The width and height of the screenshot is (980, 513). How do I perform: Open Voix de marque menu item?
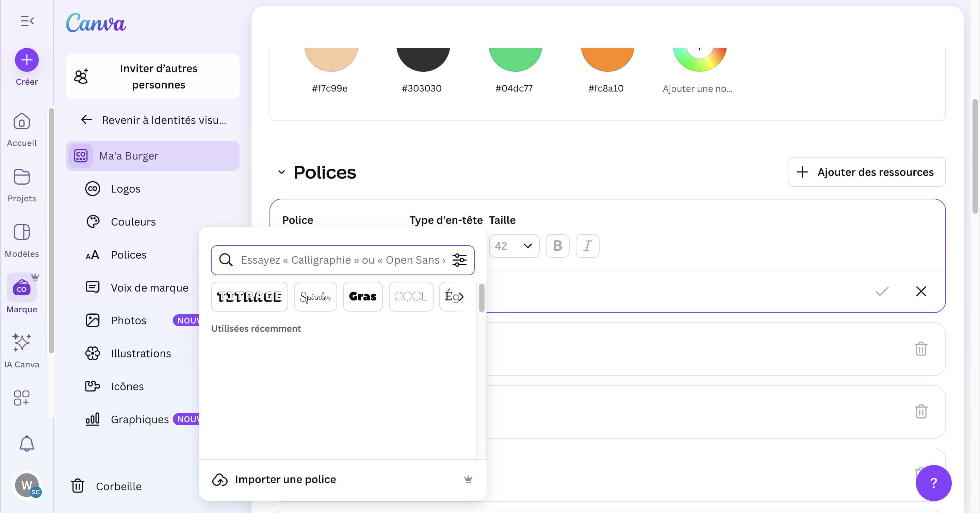click(x=149, y=287)
